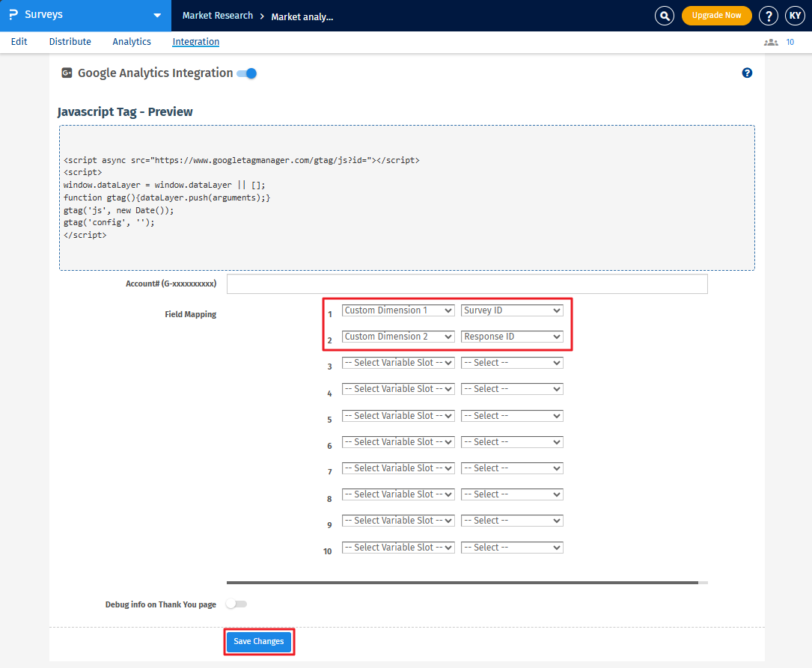812x668 pixels.
Task: Expand the Surveys product dropdown arrow
Action: click(x=157, y=16)
